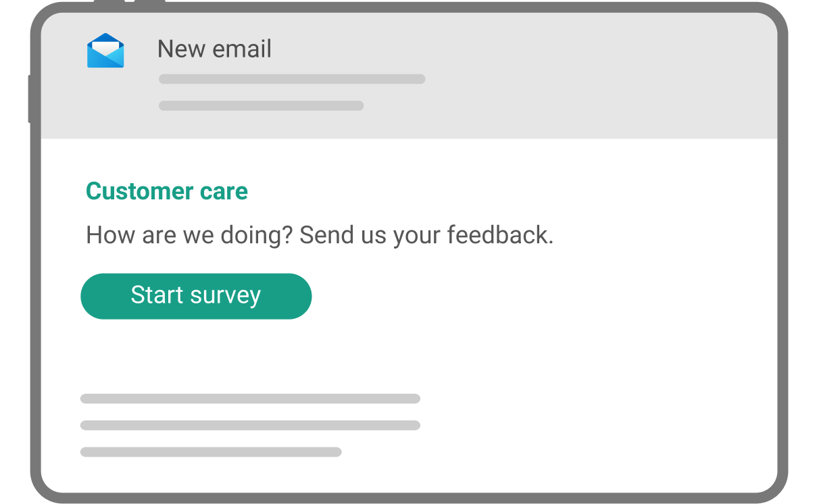Select the green "Customer care" heading
This screenshot has width=815, height=504.
coord(167,191)
